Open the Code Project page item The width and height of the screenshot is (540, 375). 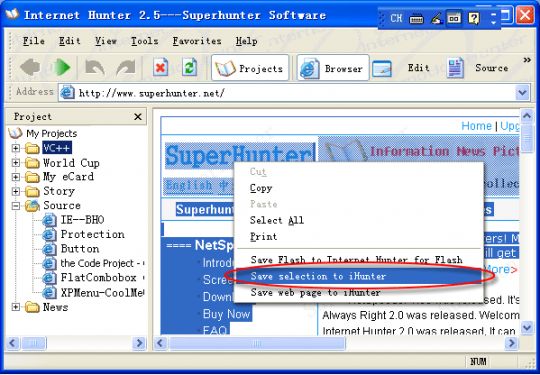[102, 263]
